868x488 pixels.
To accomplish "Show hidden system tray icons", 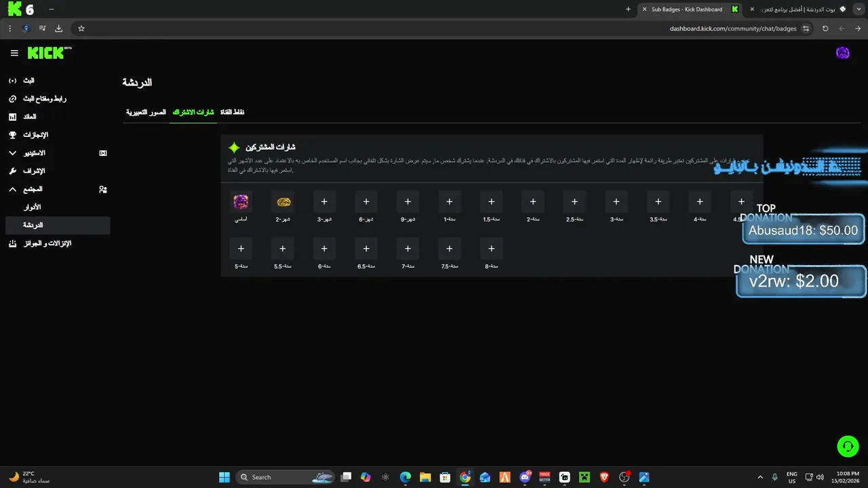I will (759, 477).
